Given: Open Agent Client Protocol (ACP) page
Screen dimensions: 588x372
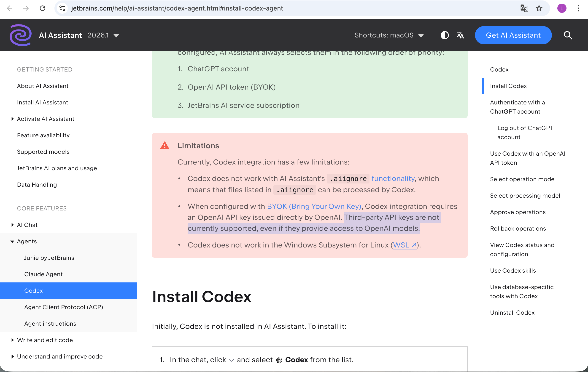Looking at the screenshot, I should tap(64, 307).
